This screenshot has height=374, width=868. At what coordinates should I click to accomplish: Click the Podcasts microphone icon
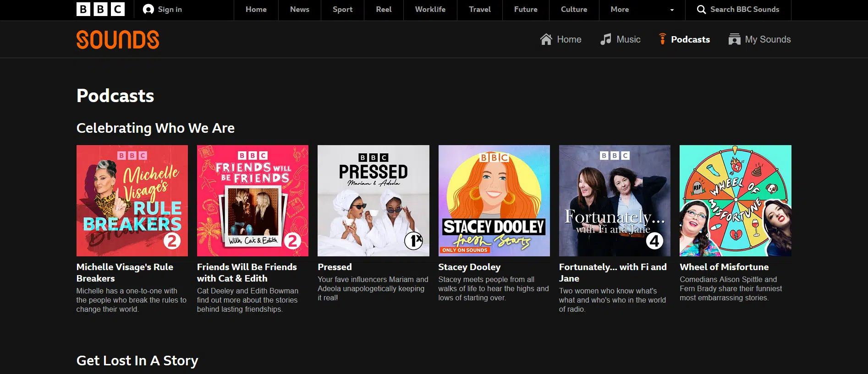coord(662,39)
